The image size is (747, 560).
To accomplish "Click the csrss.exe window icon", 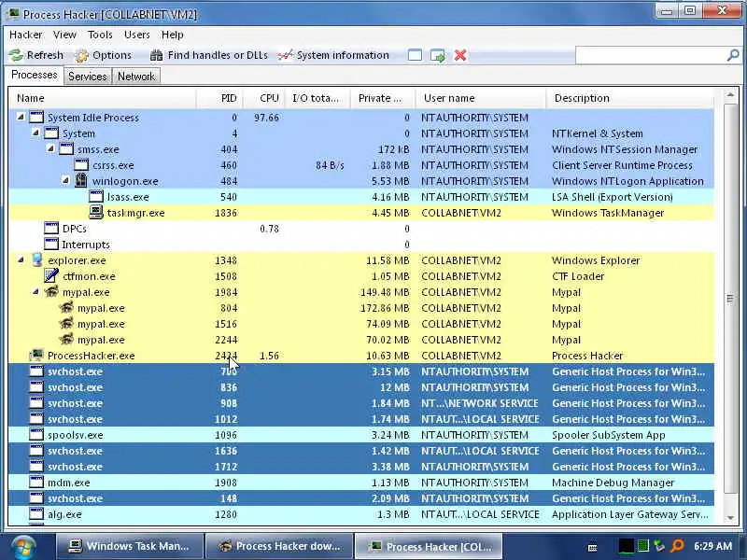I will (x=81, y=165).
